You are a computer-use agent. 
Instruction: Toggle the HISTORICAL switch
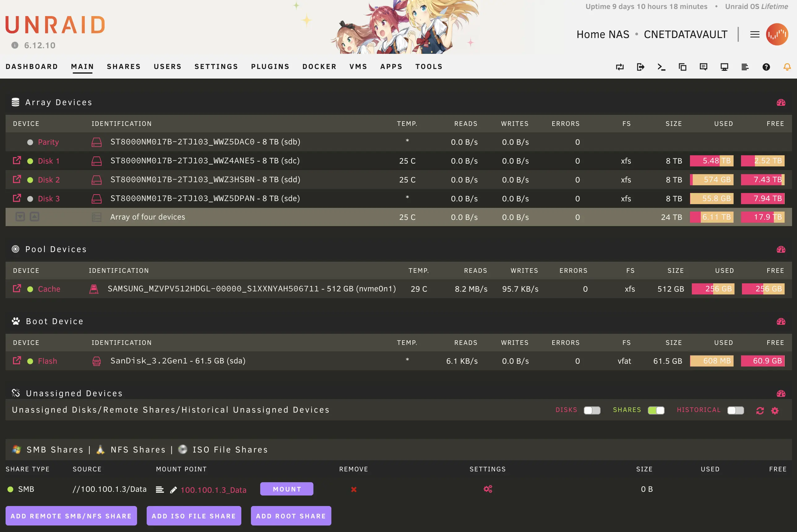(x=736, y=410)
